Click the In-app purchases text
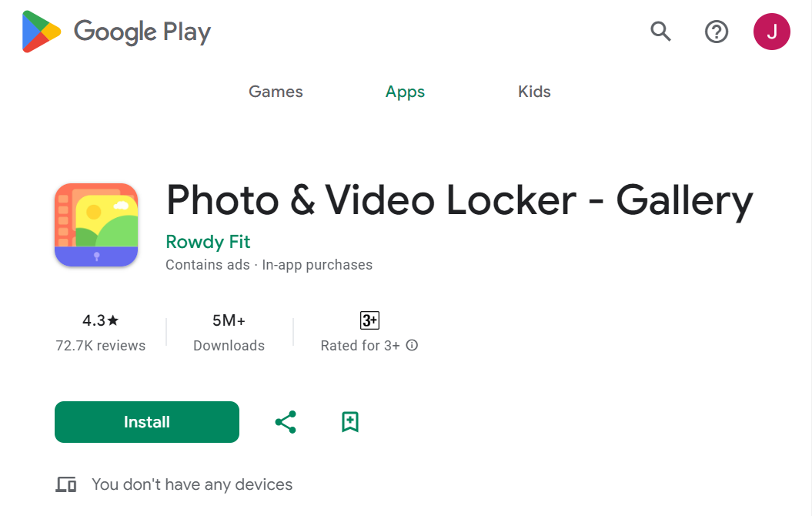 click(x=319, y=264)
